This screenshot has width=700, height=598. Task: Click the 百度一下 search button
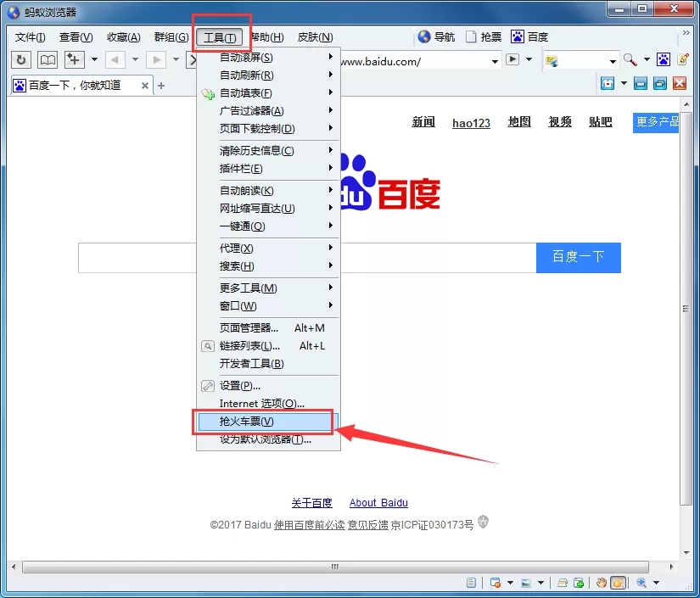click(578, 258)
